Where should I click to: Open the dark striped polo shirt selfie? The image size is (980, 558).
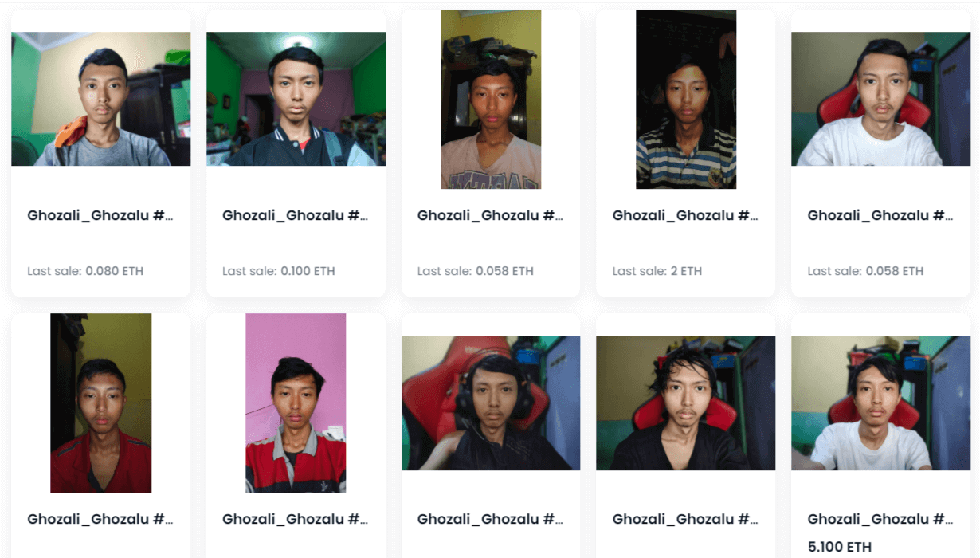[686, 99]
